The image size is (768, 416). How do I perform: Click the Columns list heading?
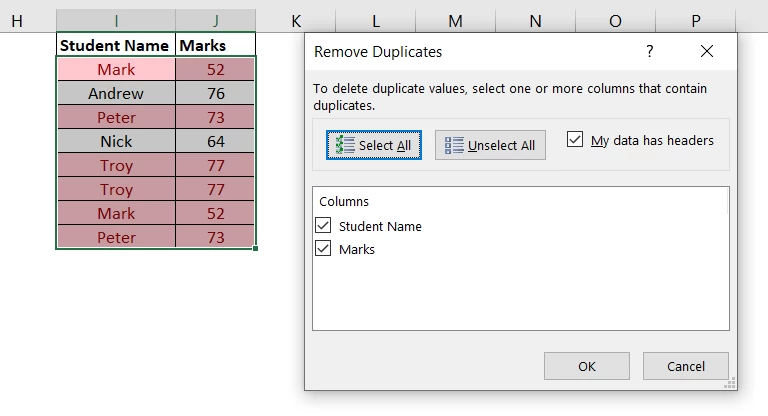pos(344,201)
